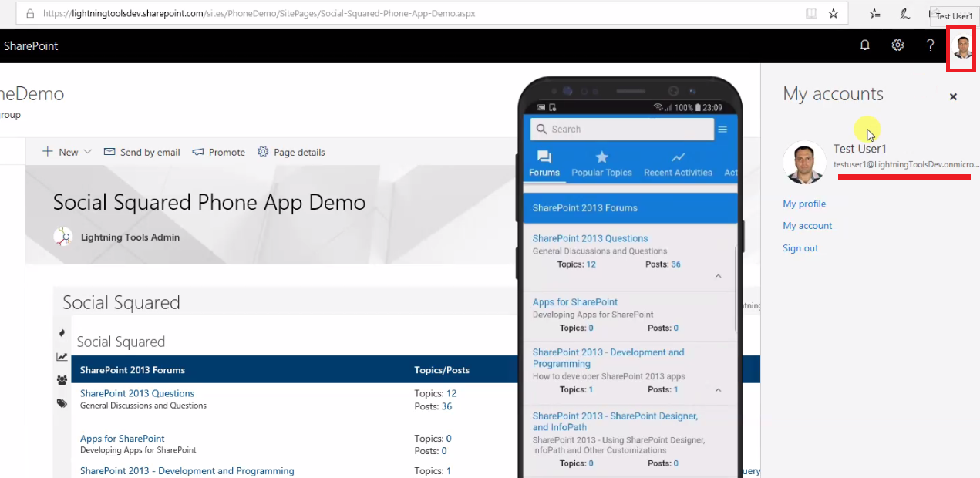
Task: Click the Test User1 account picture
Action: tap(804, 162)
